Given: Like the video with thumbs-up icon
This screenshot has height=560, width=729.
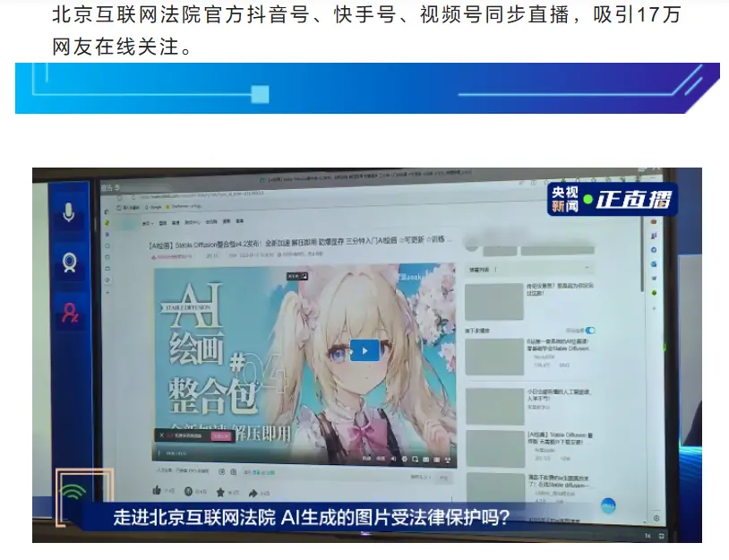Looking at the screenshot, I should 158,491.
